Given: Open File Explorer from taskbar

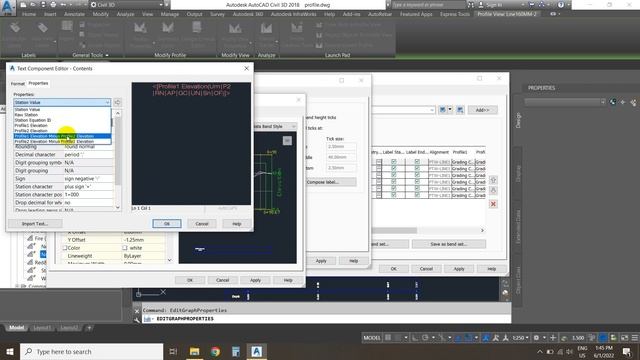Looking at the screenshot, I should click(195, 351).
